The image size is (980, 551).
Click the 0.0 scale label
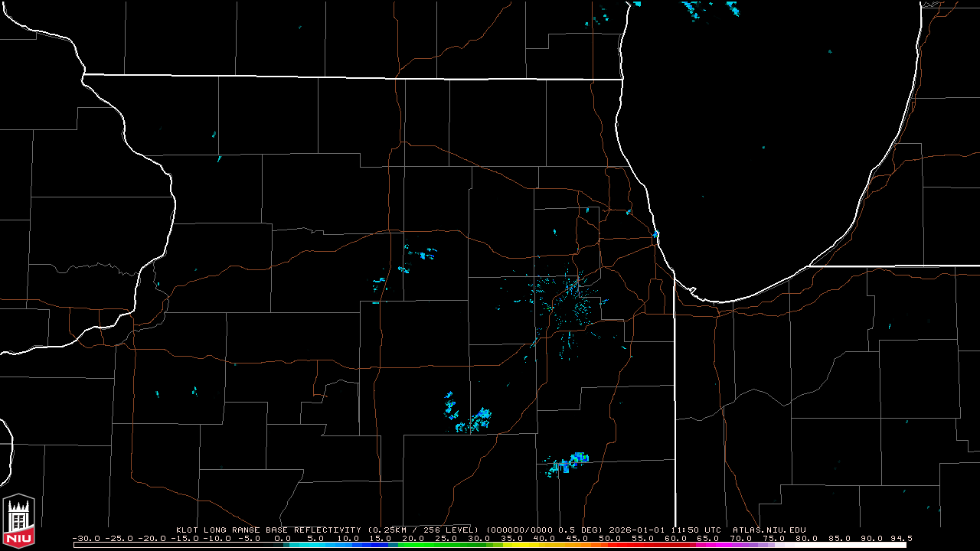coord(282,538)
